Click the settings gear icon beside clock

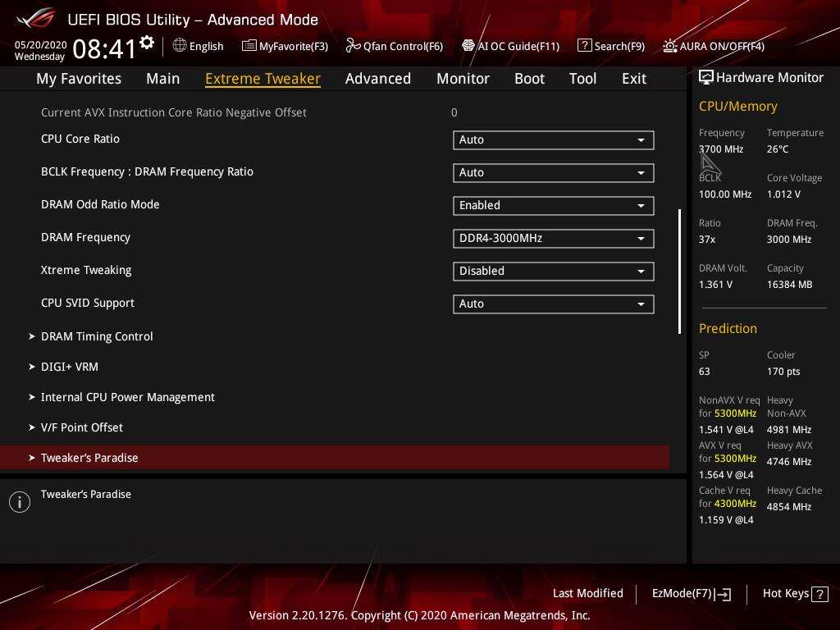(x=147, y=43)
